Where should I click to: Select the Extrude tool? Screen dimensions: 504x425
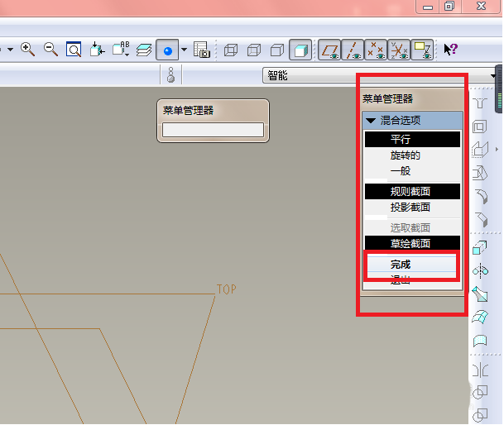click(x=480, y=248)
